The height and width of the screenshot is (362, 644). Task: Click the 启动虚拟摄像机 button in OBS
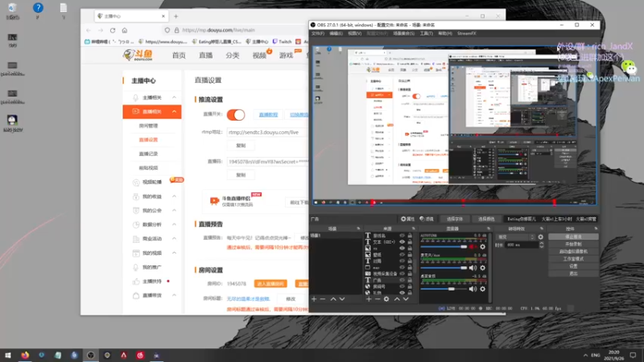point(573,252)
